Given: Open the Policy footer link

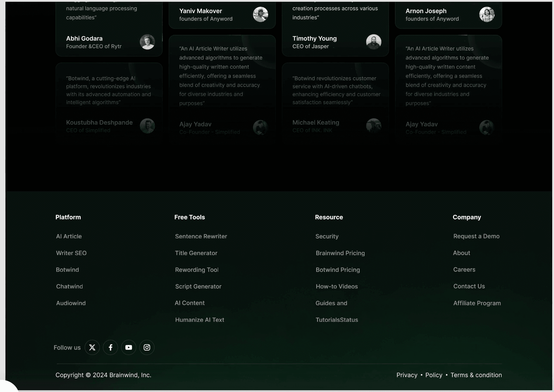Looking at the screenshot, I should 434,375.
